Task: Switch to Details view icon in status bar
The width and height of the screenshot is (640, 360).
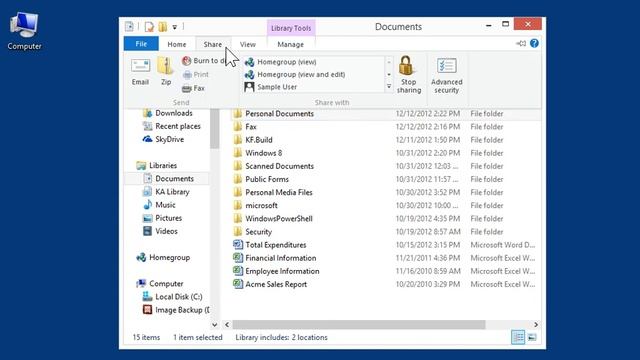Action: (518, 337)
